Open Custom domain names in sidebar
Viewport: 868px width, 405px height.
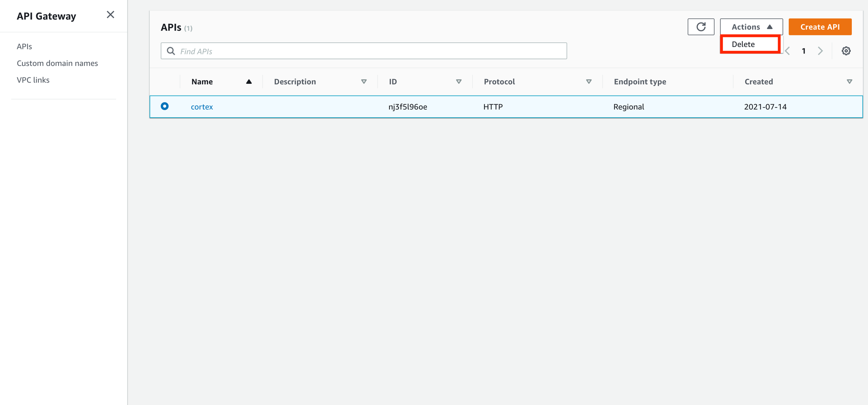pyautogui.click(x=57, y=63)
